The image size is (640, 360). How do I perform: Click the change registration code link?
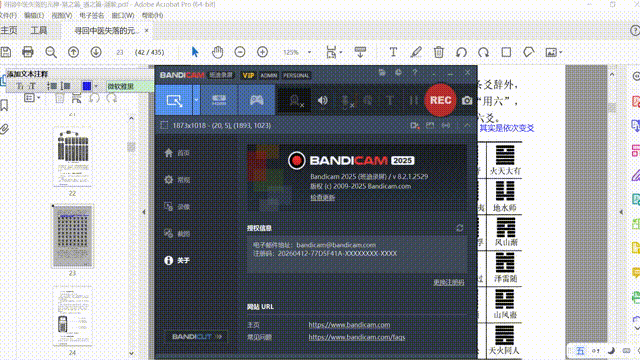tap(449, 282)
